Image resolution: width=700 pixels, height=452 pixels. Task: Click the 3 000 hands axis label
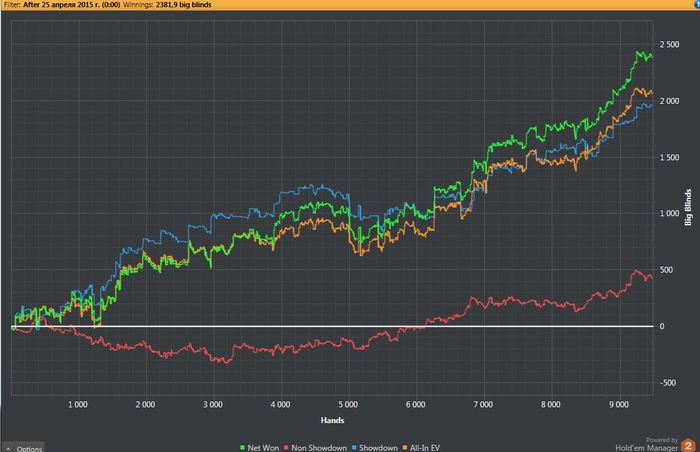213,405
